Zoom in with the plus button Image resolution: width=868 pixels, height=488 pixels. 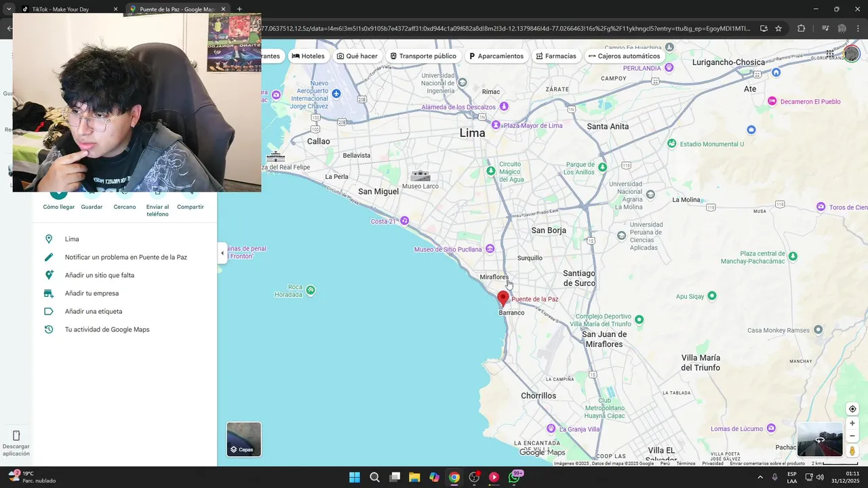click(852, 424)
